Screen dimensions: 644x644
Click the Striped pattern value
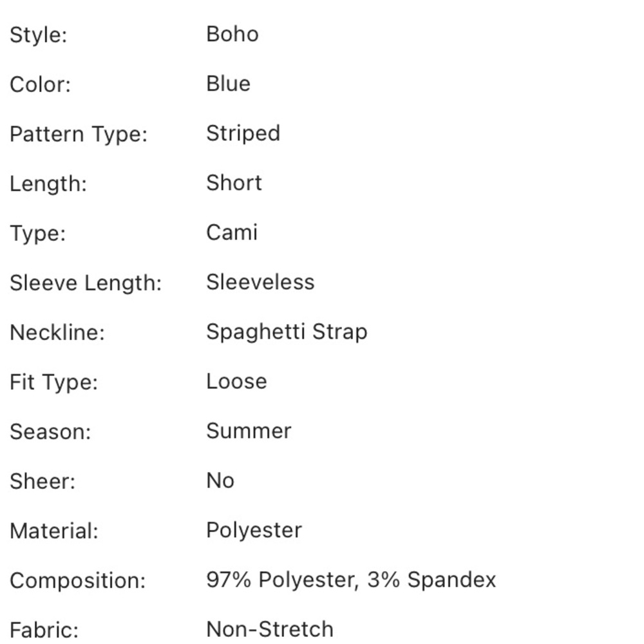(243, 133)
